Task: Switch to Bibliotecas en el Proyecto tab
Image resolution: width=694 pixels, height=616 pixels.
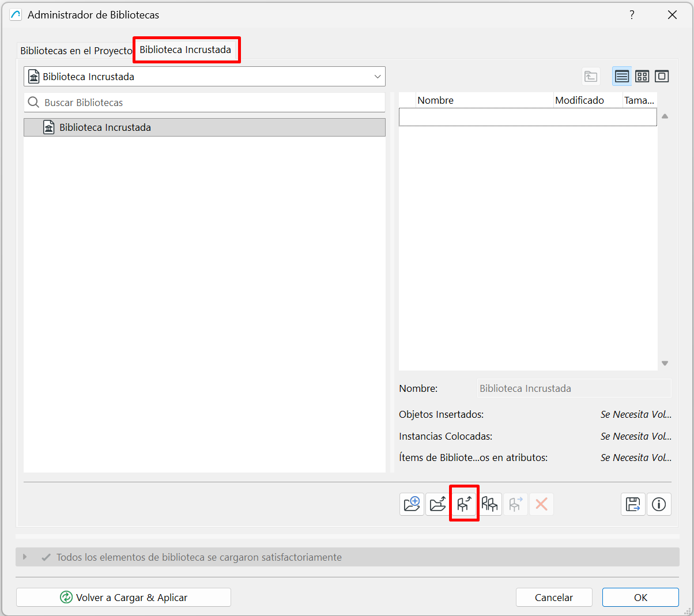Action: click(76, 51)
